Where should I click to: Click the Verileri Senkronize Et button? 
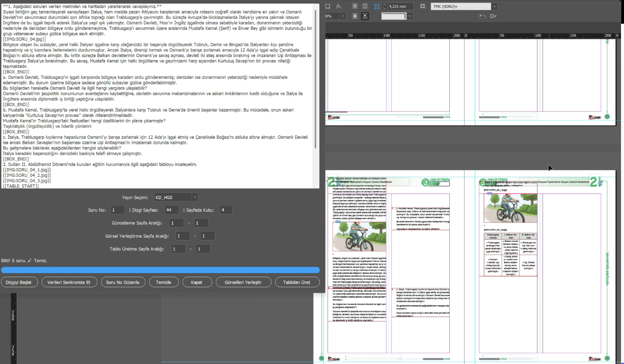coord(69,282)
